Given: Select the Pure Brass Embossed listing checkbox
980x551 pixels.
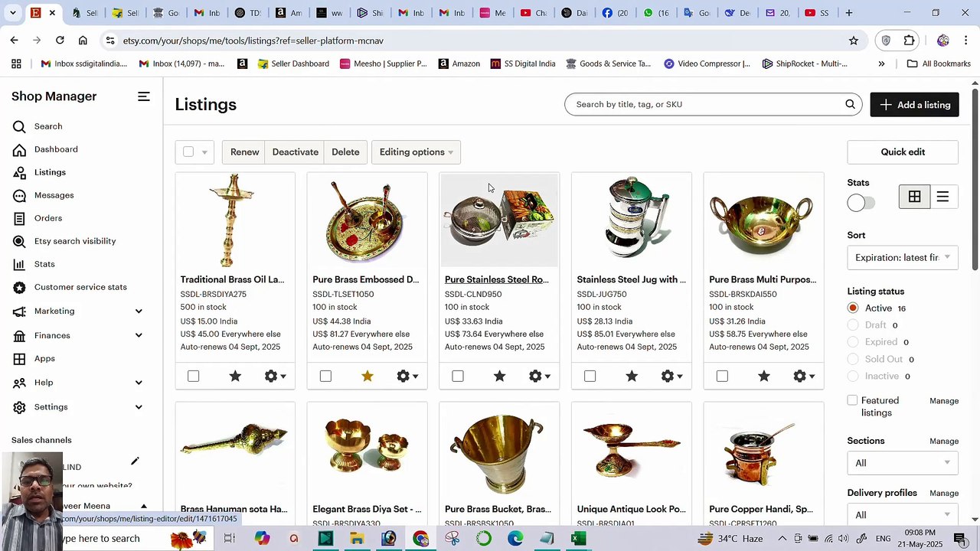Looking at the screenshot, I should pos(325,376).
